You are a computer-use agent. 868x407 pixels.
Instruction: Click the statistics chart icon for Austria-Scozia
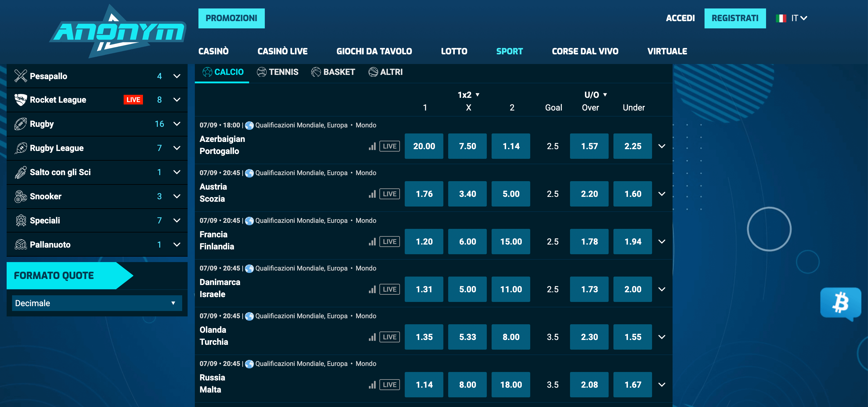click(372, 194)
